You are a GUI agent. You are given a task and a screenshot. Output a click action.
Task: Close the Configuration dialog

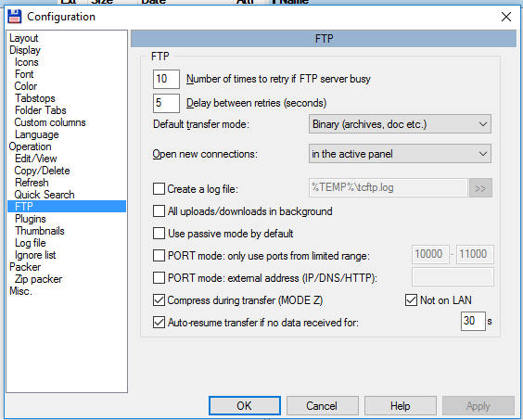506,17
